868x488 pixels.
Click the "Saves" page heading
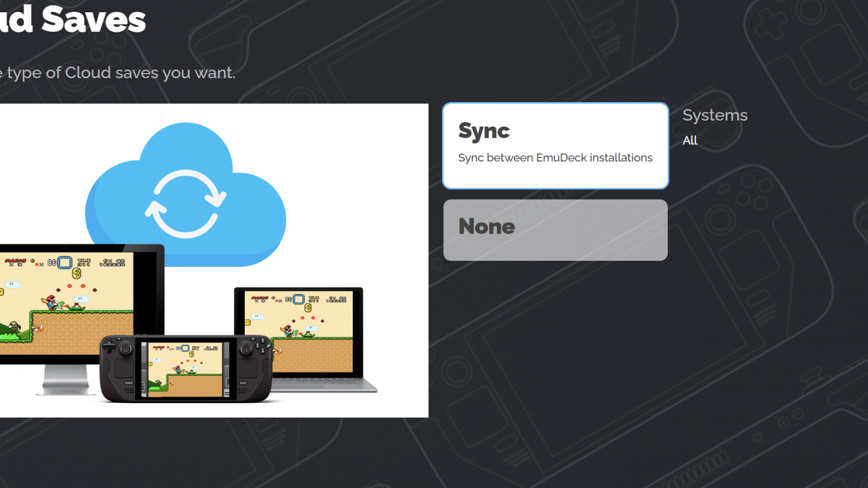(x=93, y=19)
